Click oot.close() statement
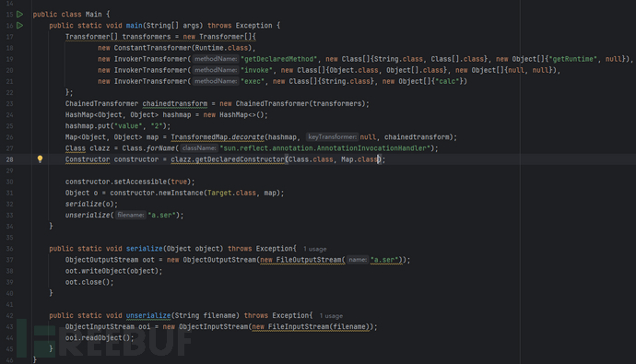 tap(89, 282)
